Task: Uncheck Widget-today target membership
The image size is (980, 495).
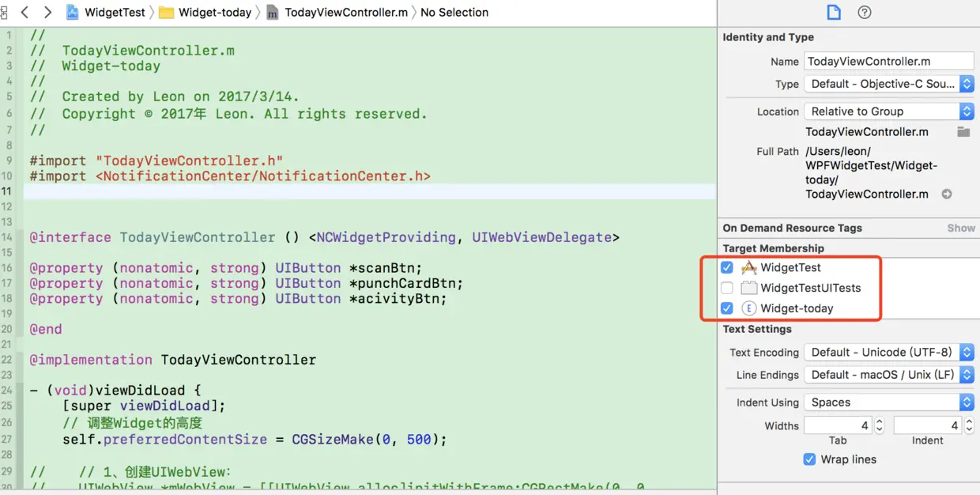Action: pos(727,308)
